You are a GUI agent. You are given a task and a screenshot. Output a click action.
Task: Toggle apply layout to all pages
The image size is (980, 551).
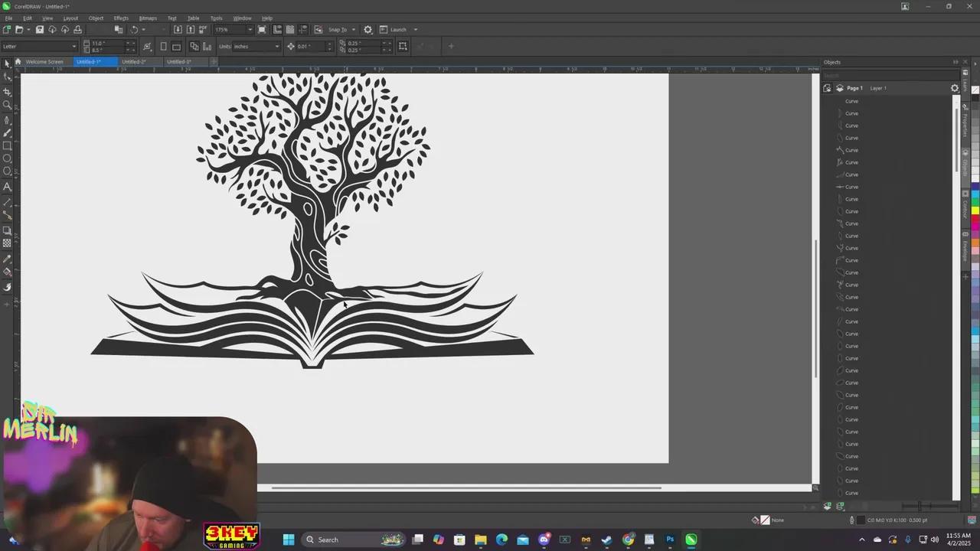coord(194,47)
